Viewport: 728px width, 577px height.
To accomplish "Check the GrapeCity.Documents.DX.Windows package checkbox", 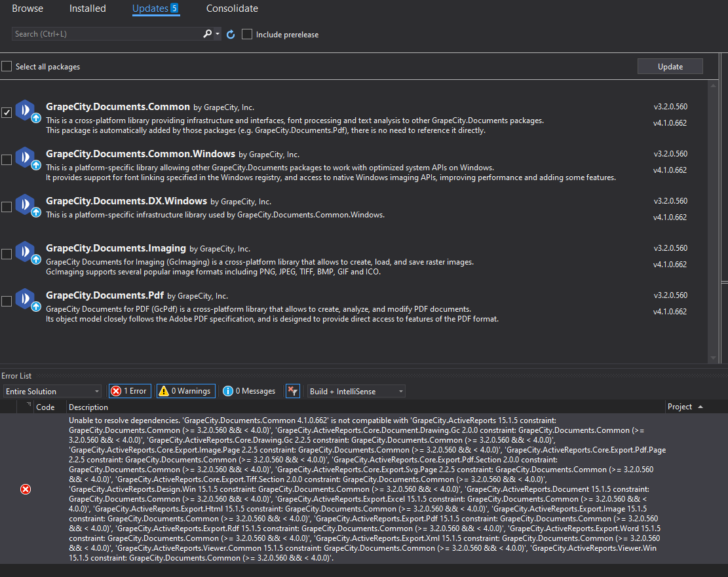I will pyautogui.click(x=7, y=206).
